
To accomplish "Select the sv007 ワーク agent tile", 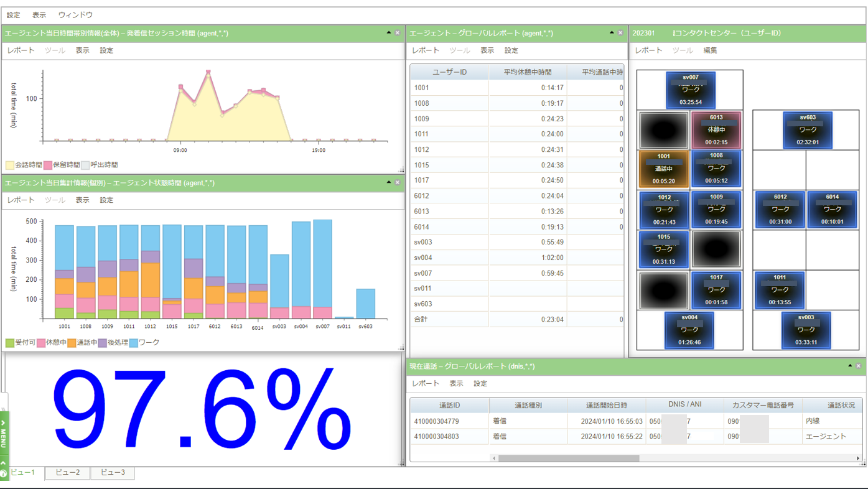I will pyautogui.click(x=691, y=90).
